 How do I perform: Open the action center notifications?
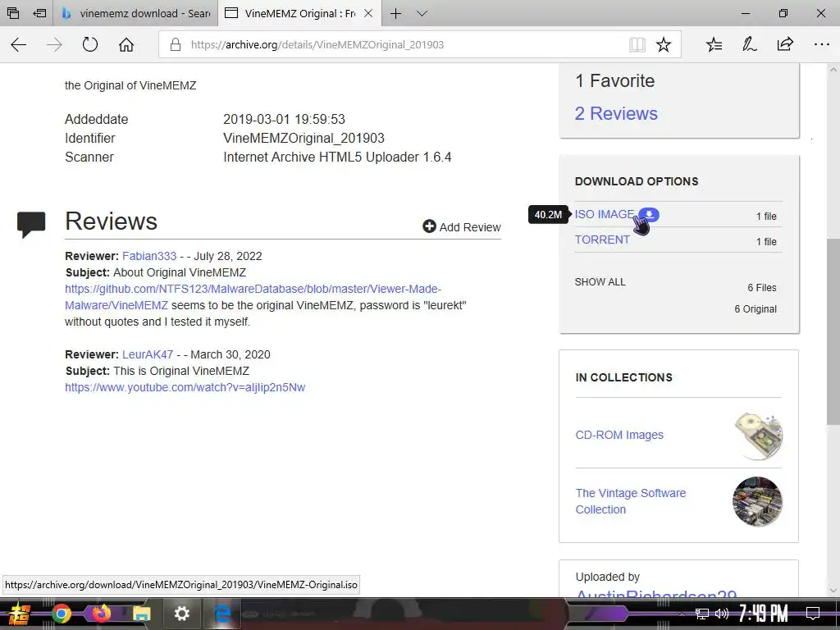813,614
